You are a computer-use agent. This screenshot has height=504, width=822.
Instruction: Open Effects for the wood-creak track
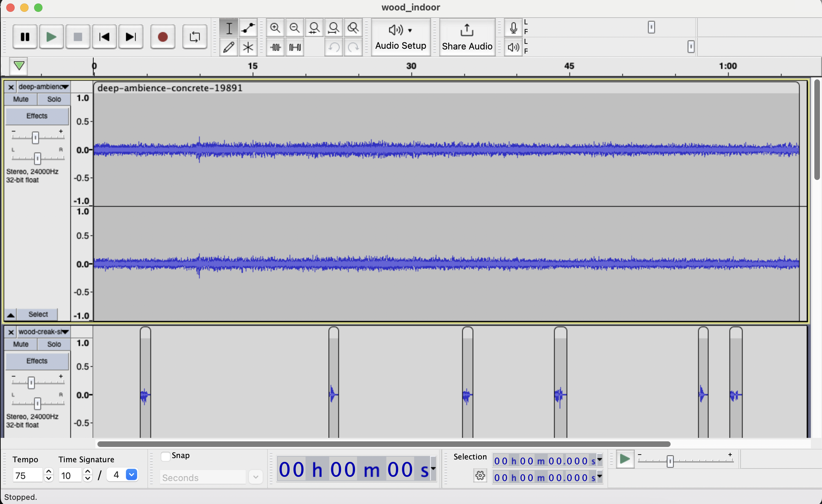(37, 361)
